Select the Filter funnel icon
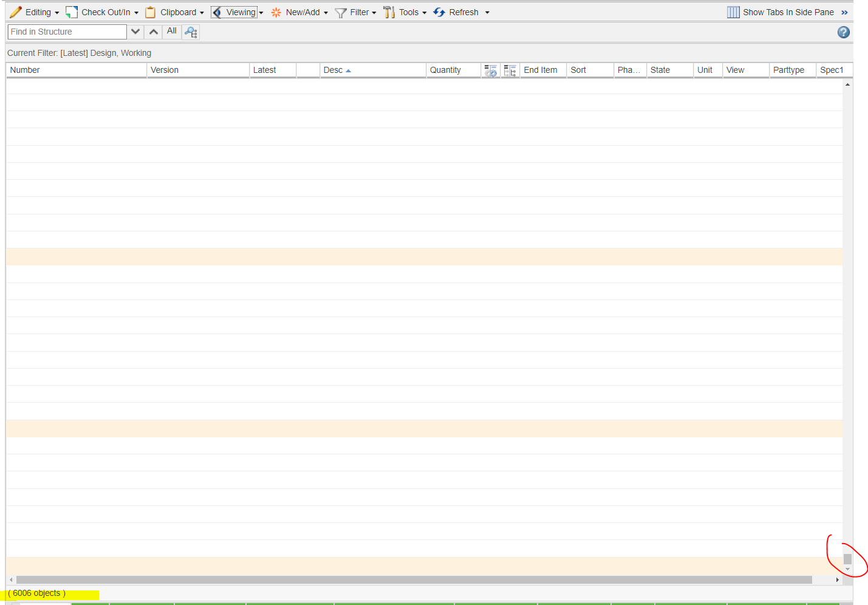 [x=340, y=12]
